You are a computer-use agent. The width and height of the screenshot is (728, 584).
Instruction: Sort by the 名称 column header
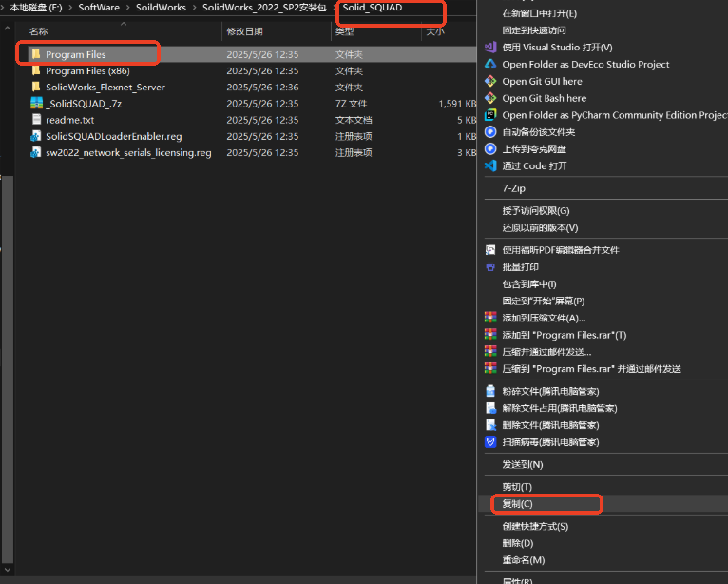pos(38,31)
